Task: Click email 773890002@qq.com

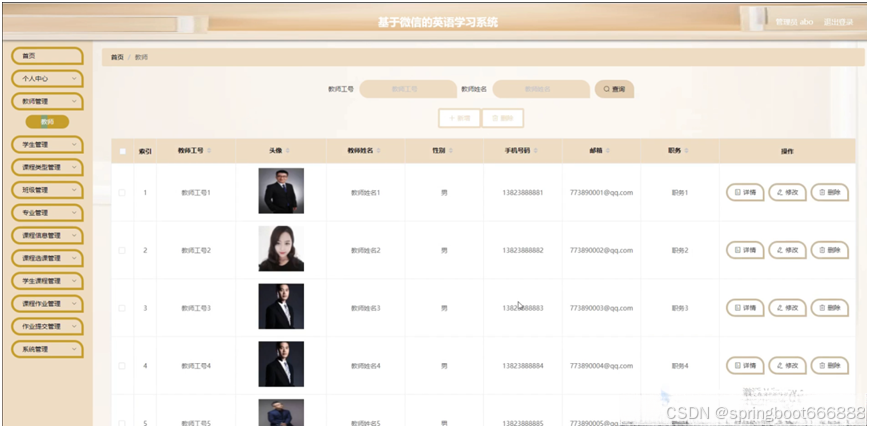Action: [601, 250]
